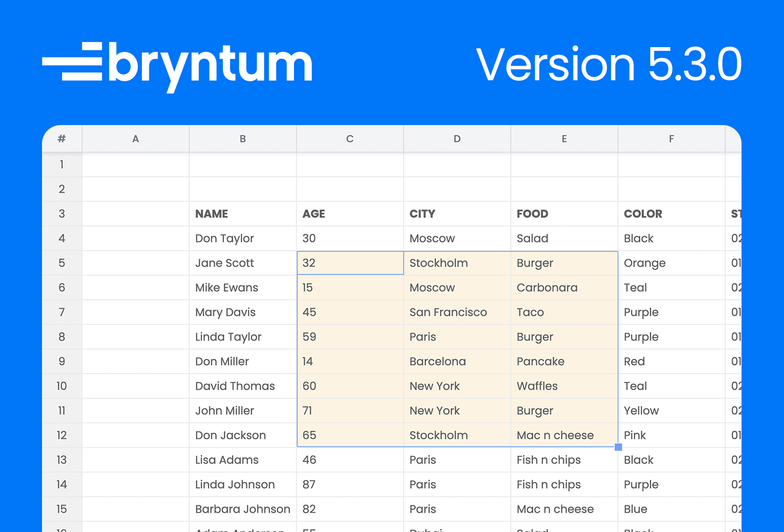The image size is (784, 532).
Task: Click the # corner header cell
Action: pyautogui.click(x=62, y=139)
